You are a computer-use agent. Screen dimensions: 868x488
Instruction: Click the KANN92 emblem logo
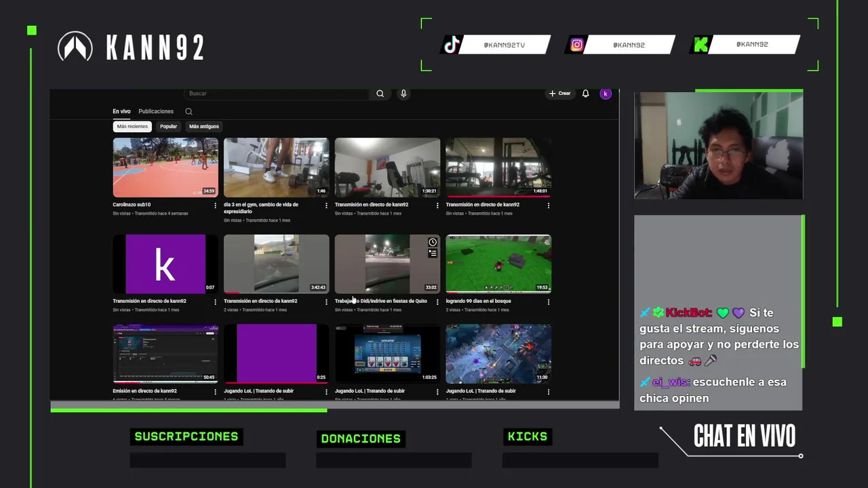point(75,47)
